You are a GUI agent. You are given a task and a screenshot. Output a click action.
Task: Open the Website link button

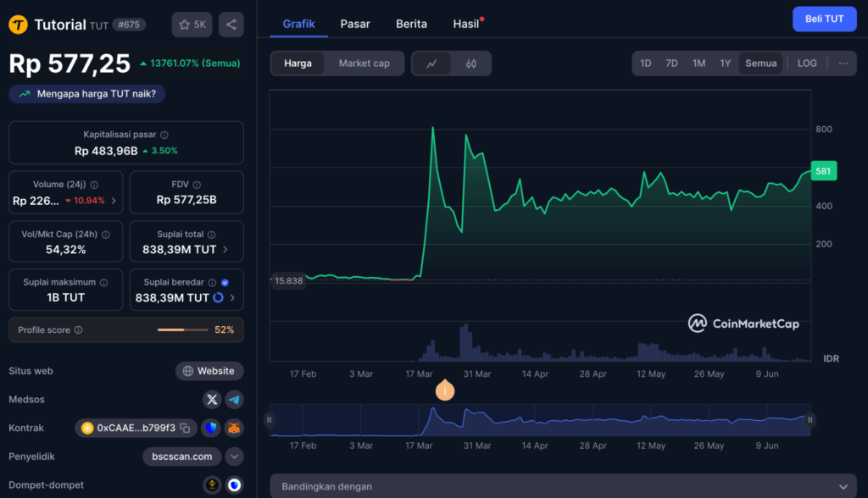(209, 371)
